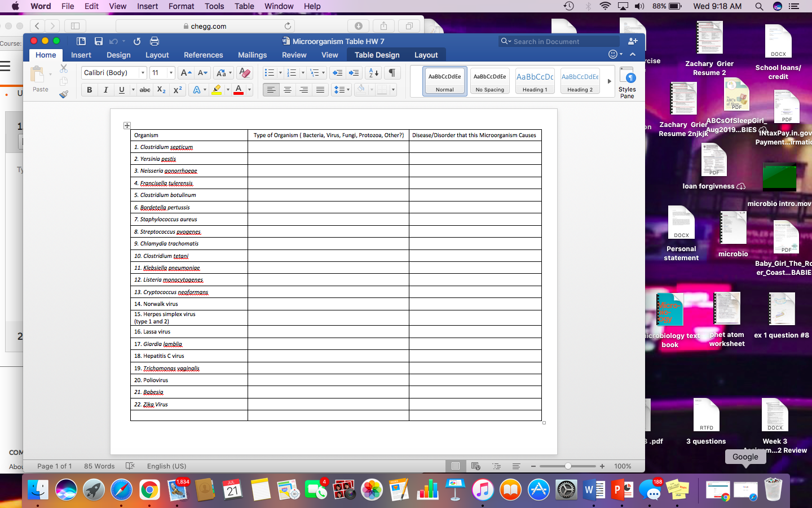
Task: Select the No Spacing style
Action: point(489,81)
